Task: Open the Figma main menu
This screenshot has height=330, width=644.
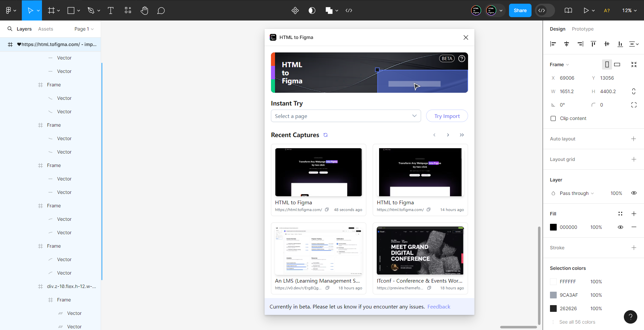Action: point(11,10)
